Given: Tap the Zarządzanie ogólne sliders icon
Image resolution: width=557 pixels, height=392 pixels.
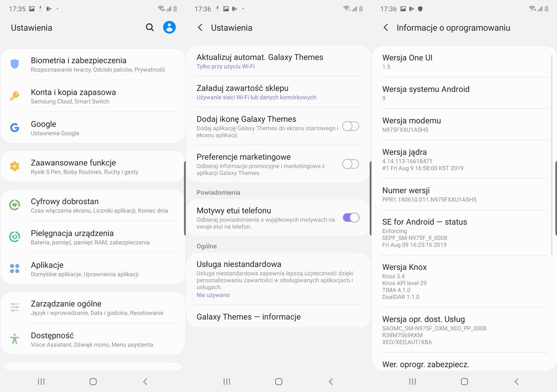Looking at the screenshot, I should pos(14,307).
